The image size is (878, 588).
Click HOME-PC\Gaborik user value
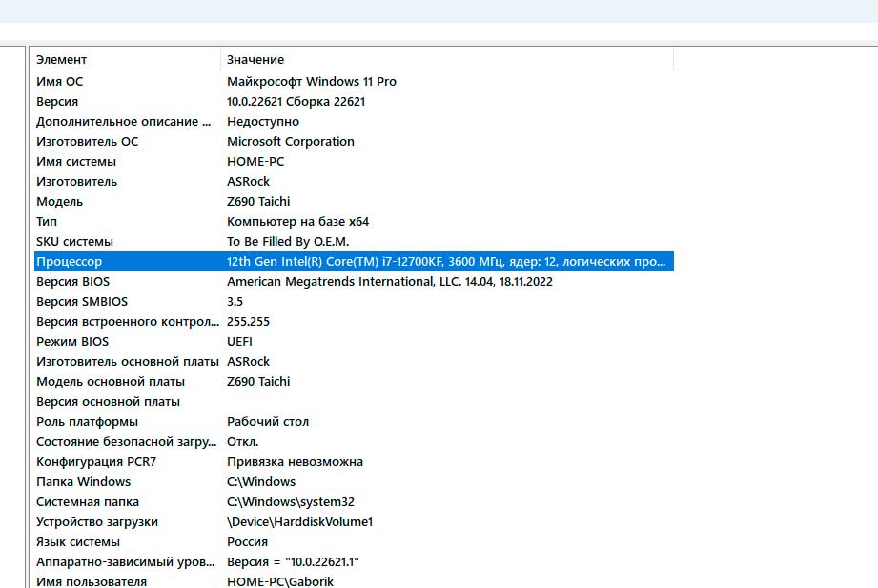coord(280,582)
